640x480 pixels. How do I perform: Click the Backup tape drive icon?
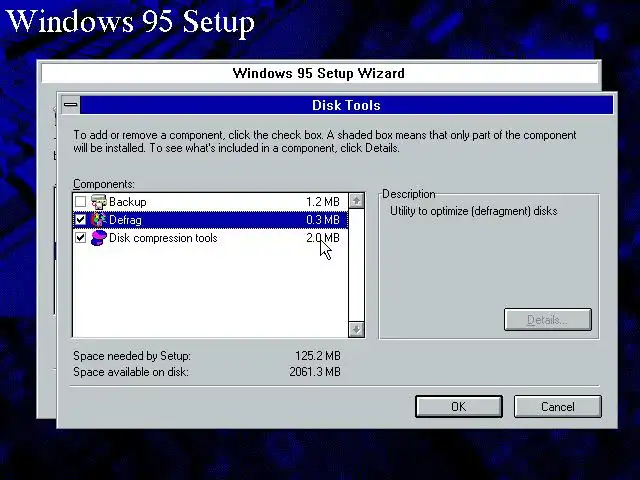(98, 202)
